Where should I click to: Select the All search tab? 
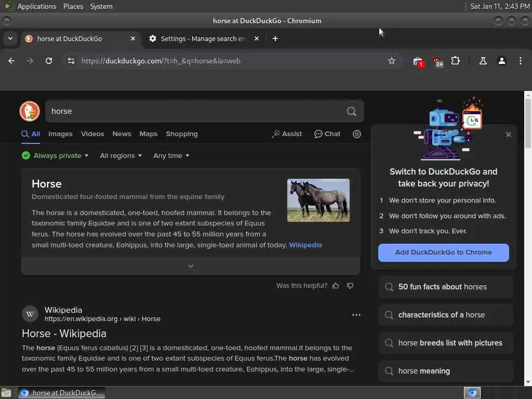tap(31, 134)
